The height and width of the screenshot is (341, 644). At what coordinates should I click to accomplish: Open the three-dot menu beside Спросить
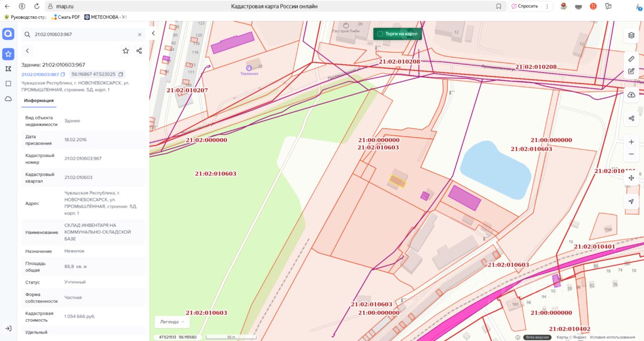click(x=547, y=6)
